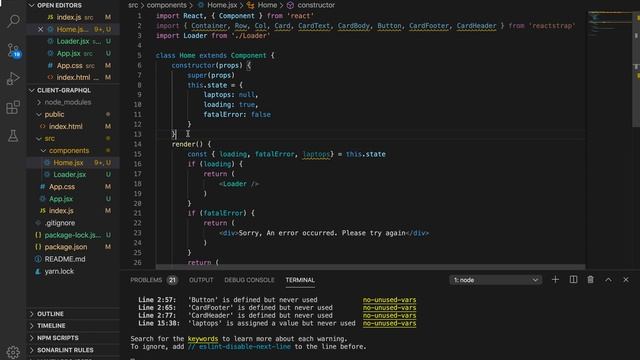Follow the keywords link in terminal
This screenshot has height=360, width=640.
(x=203, y=339)
